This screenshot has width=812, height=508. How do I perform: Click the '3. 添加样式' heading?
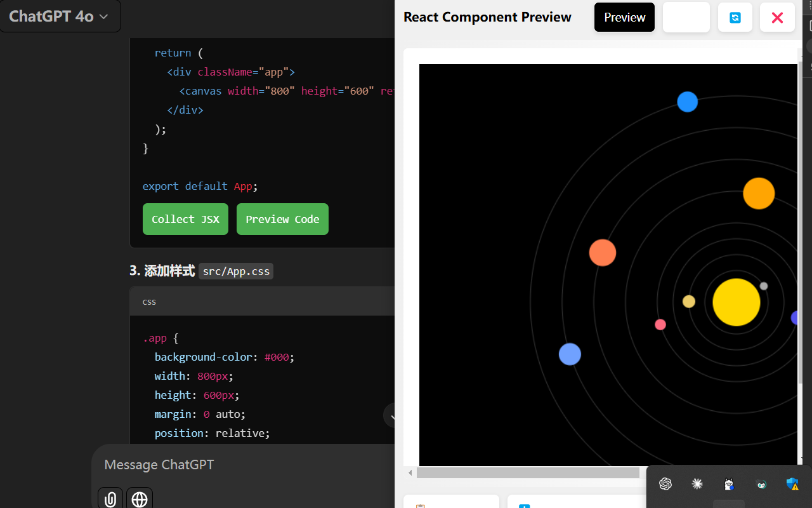(x=162, y=271)
